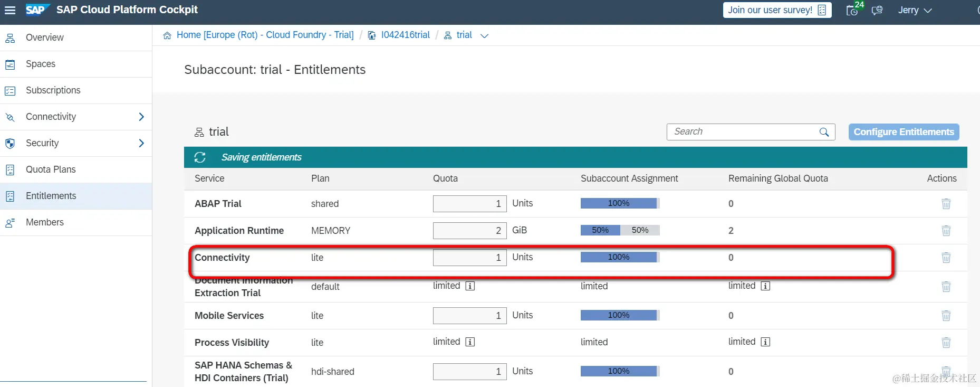Screen dimensions: 980x387
Task: Open Members in the sidebar
Action: 76,222
